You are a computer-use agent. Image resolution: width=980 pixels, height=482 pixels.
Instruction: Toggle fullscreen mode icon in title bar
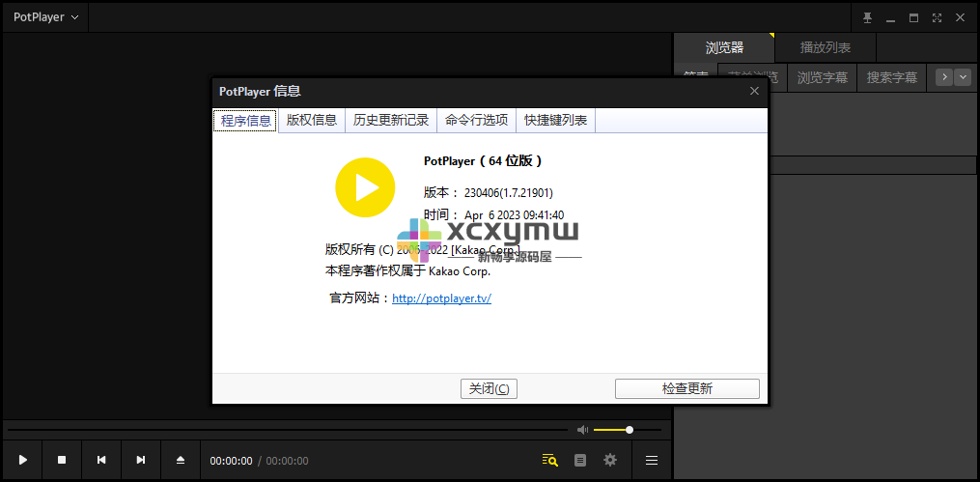click(937, 17)
